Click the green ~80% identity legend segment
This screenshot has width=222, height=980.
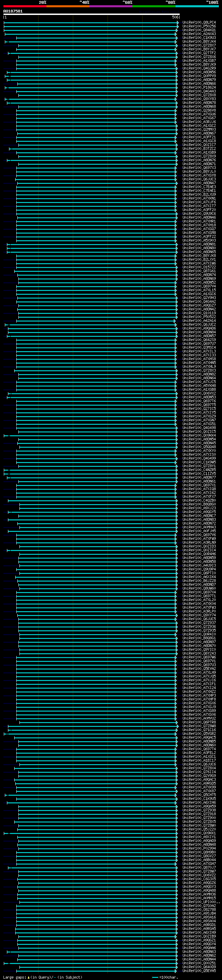coord(154,6)
